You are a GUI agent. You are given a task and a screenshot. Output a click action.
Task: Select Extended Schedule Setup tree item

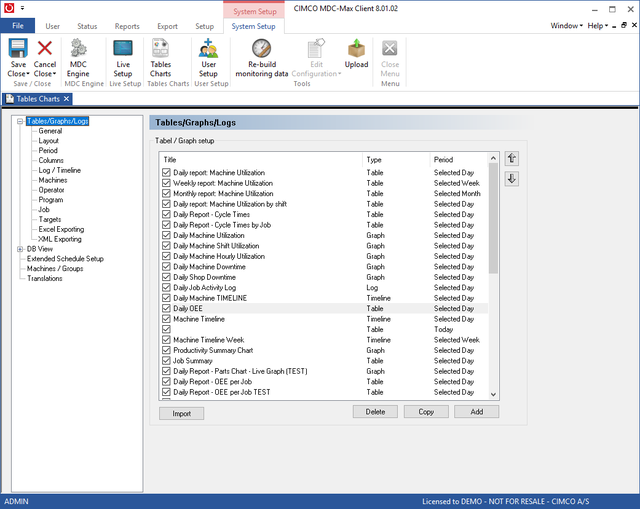pyautogui.click(x=65, y=259)
